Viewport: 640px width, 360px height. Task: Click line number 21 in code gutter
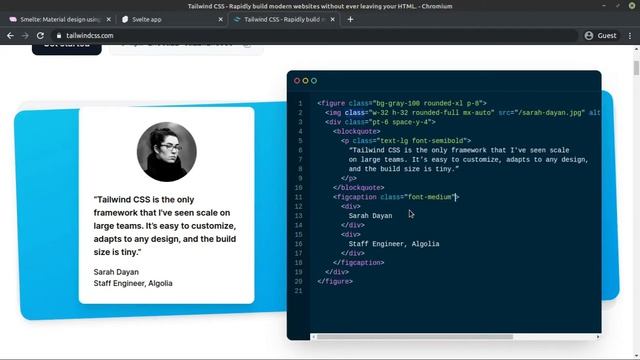pyautogui.click(x=298, y=291)
